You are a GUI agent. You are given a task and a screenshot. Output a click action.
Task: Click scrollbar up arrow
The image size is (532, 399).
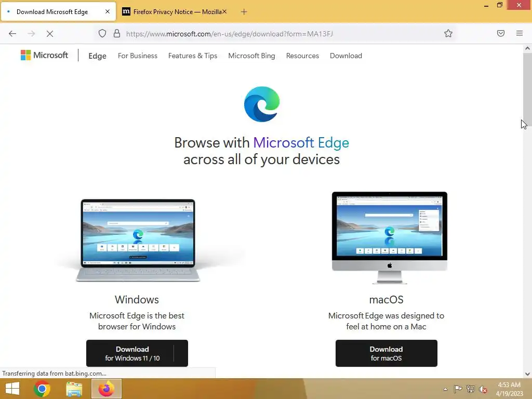point(527,48)
